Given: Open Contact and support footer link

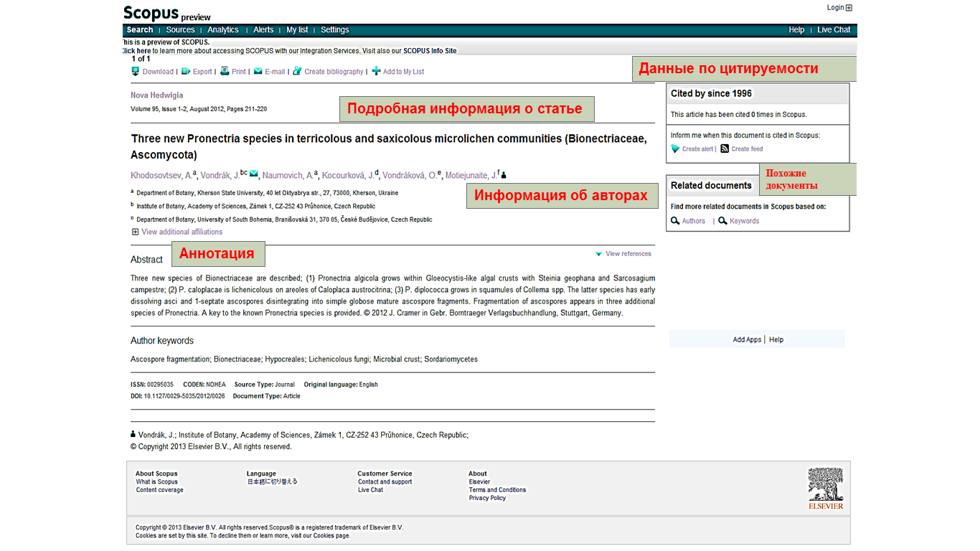Looking at the screenshot, I should click(385, 482).
